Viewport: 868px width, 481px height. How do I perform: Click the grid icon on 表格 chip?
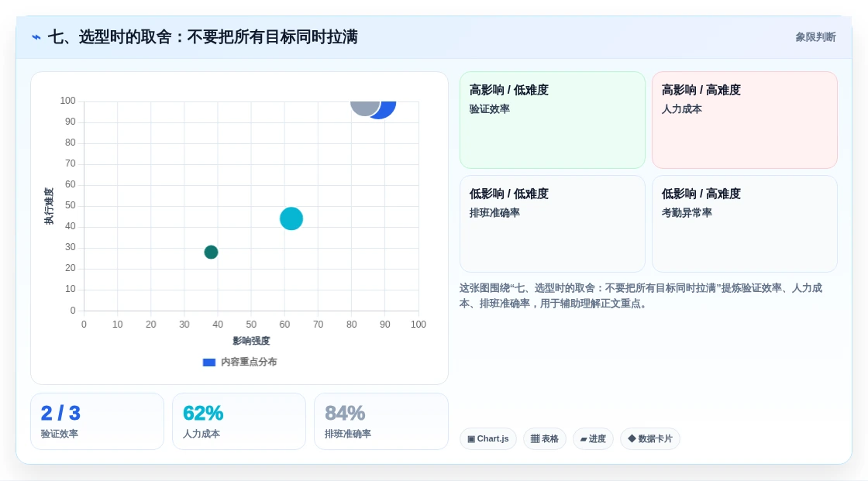[x=535, y=439]
